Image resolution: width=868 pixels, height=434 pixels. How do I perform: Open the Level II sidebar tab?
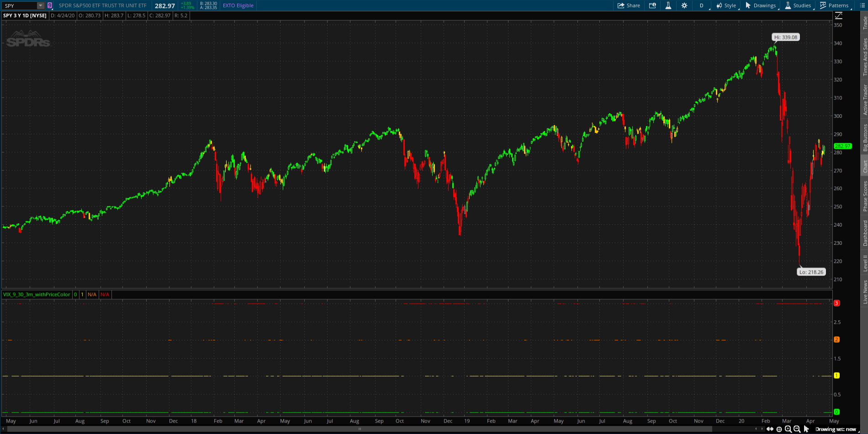pos(865,263)
